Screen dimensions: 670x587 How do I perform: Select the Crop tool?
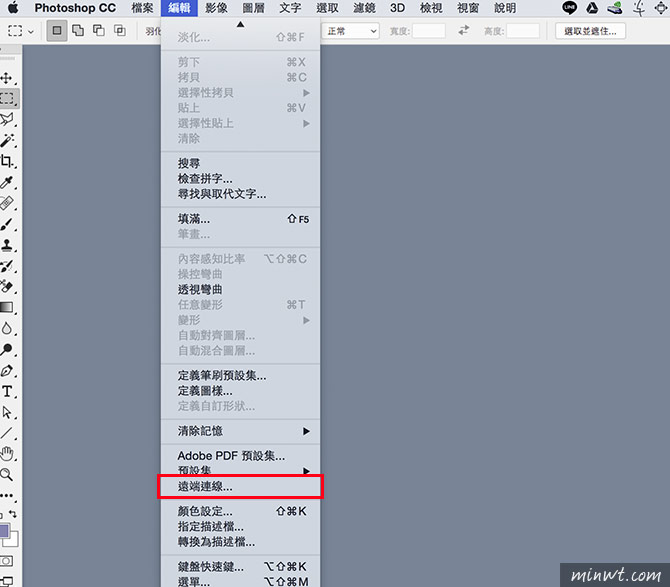7,161
